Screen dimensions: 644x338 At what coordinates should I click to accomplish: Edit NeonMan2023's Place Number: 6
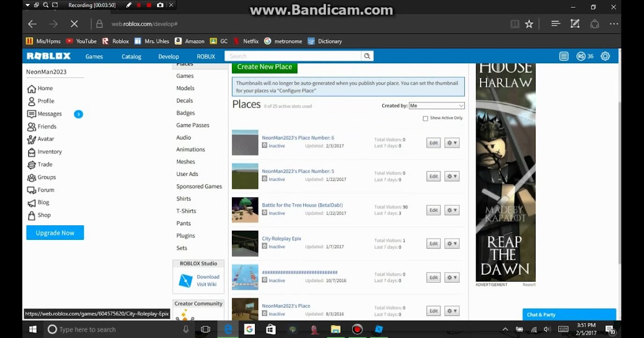[434, 143]
